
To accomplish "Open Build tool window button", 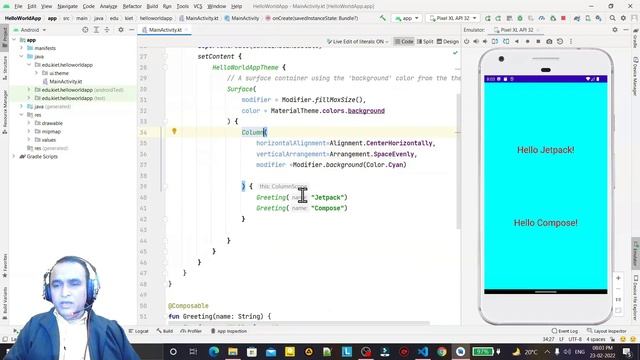I will tap(165, 331).
